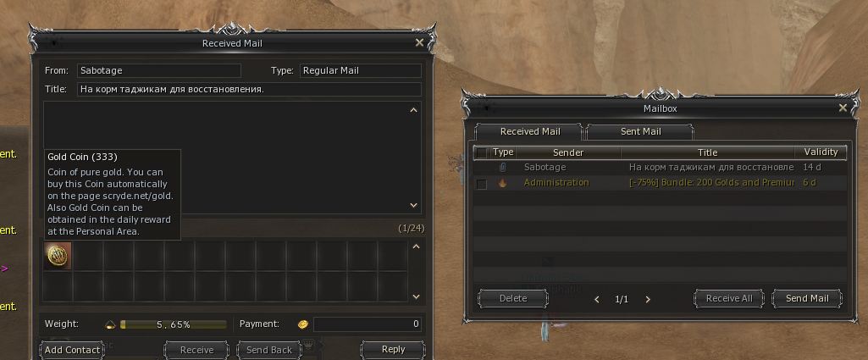
Task: Click the paperclip attachment icon beside Sabotage
Action: [503, 167]
